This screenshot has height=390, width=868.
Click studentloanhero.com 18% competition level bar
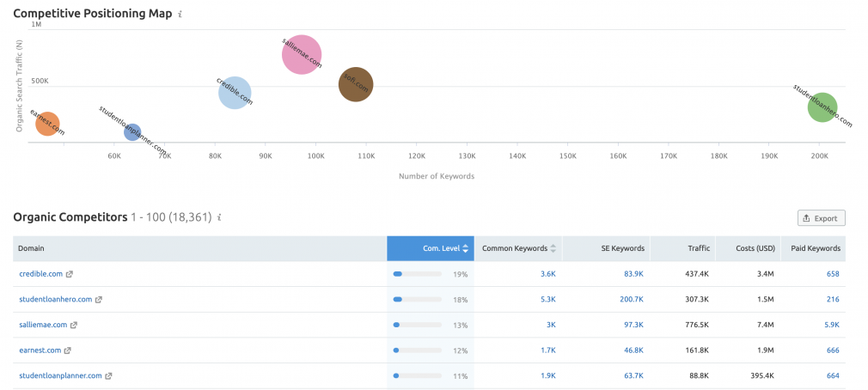[x=418, y=299]
